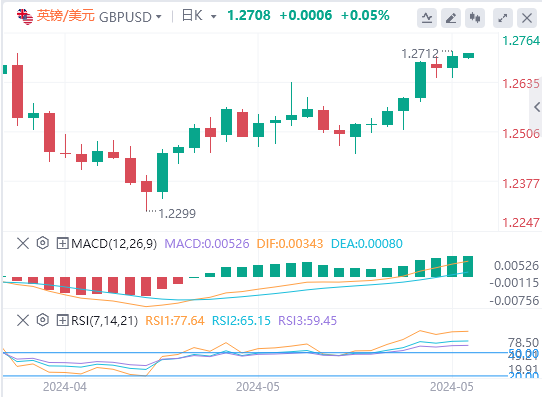This screenshot has height=397, width=542.
Task: Collapse side panel with left chevron
Action: click(536, 107)
